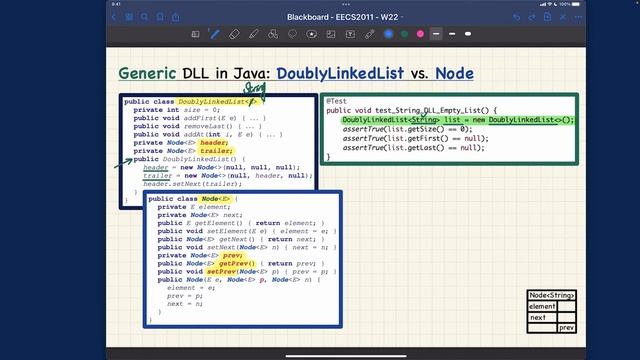Image resolution: width=640 pixels, height=360 pixels.
Task: Tap the multitasking three dots at top
Action: tap(346, 4)
